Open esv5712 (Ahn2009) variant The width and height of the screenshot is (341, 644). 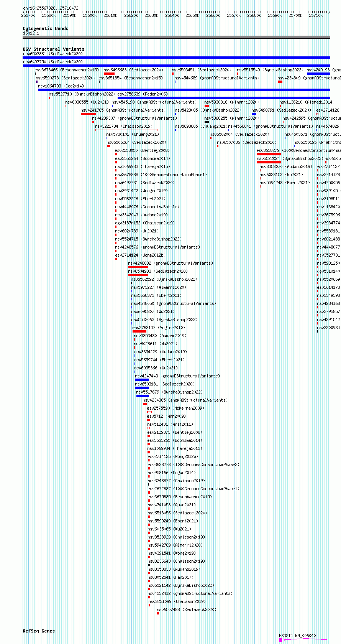pyautogui.click(x=166, y=416)
